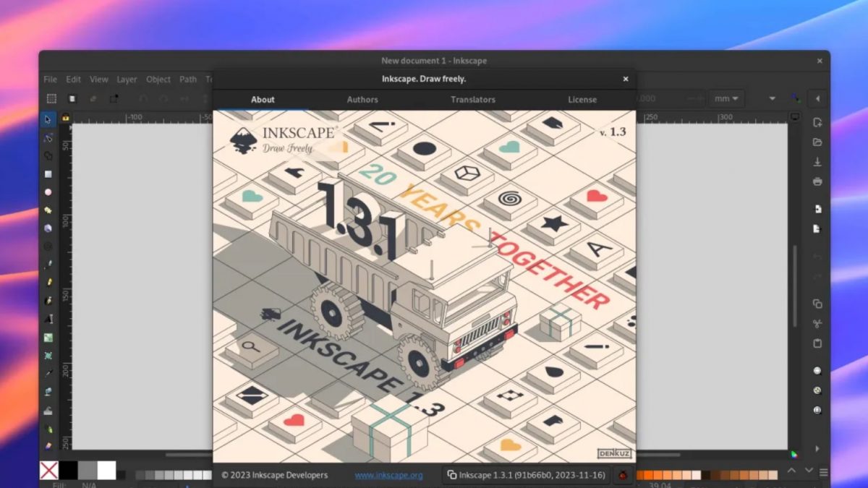Open the Object menu
868x488 pixels.
158,80
